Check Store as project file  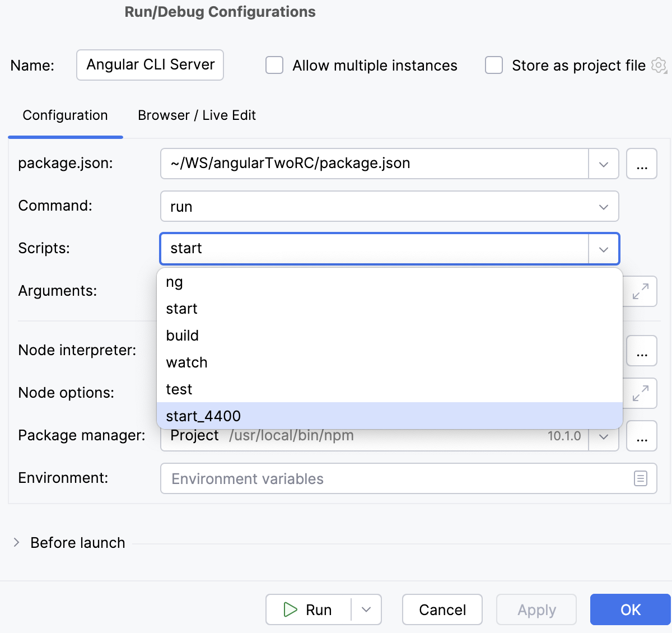pyautogui.click(x=493, y=65)
